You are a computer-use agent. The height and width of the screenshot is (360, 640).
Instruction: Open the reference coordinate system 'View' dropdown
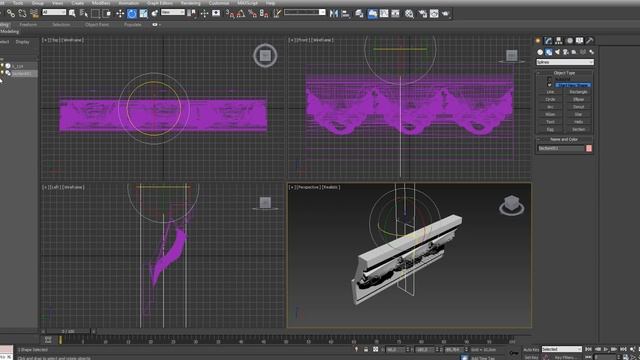(x=173, y=13)
